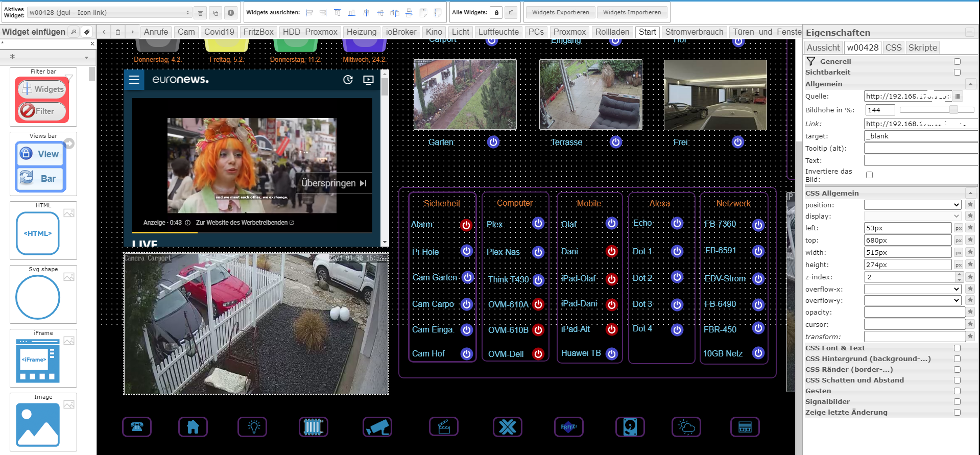Check the Invertiere das Bild checkbox

click(869, 175)
